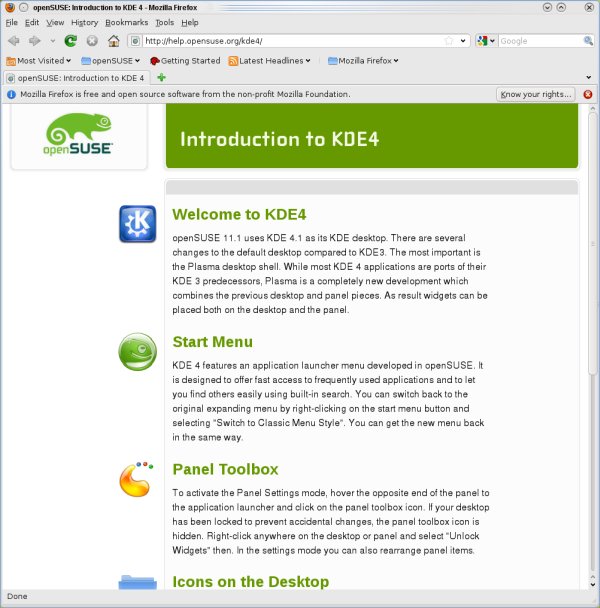600x608 pixels.
Task: Click the vertical scrollbar thumb
Action: coord(593,244)
